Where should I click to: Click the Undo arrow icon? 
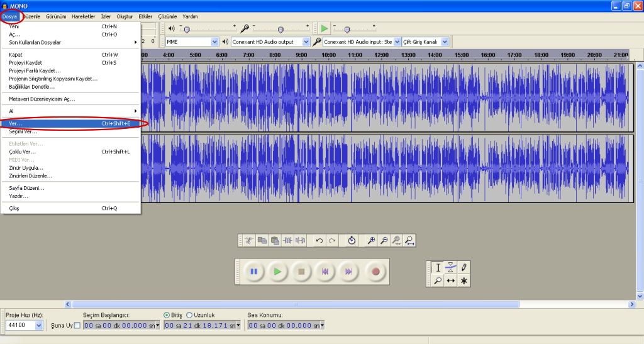(319, 241)
